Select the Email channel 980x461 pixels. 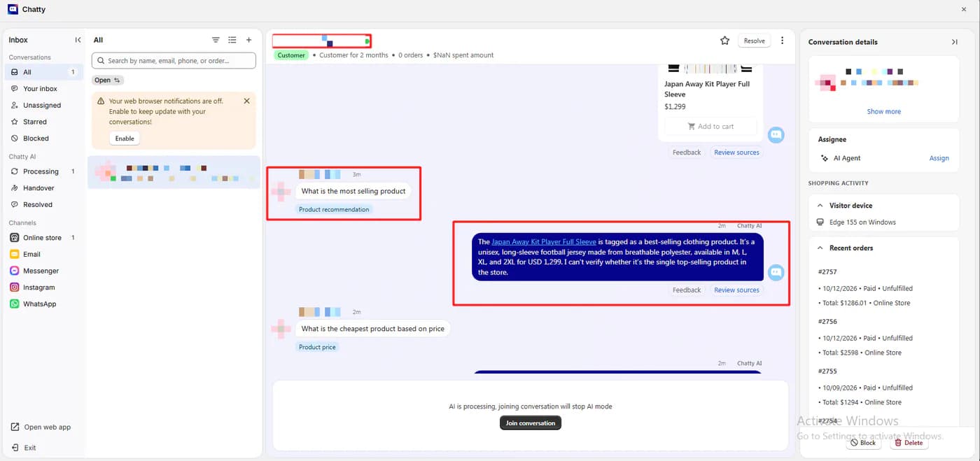43,255
